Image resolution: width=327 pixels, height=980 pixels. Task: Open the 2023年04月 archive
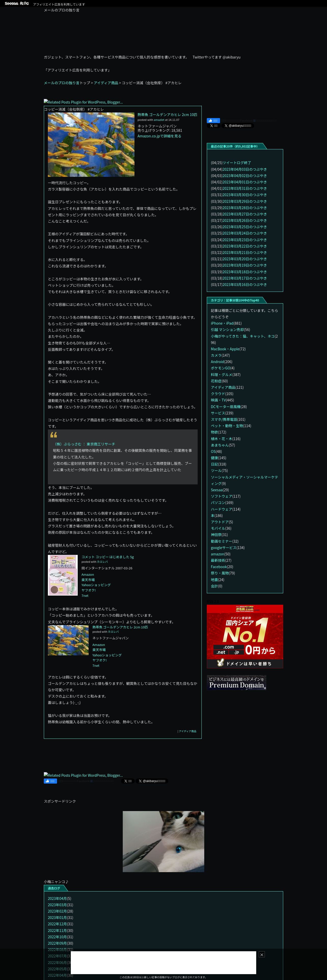[x=57, y=899]
